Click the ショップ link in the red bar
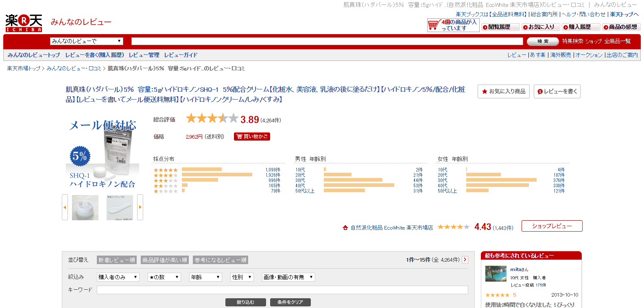The height and width of the screenshot is (308, 644). pyautogui.click(x=594, y=41)
